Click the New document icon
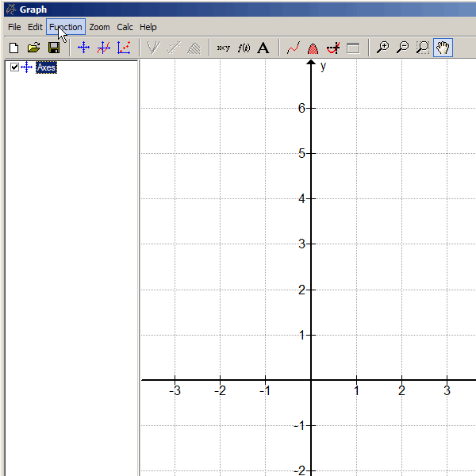Image resolution: width=476 pixels, height=476 pixels. click(x=13, y=48)
